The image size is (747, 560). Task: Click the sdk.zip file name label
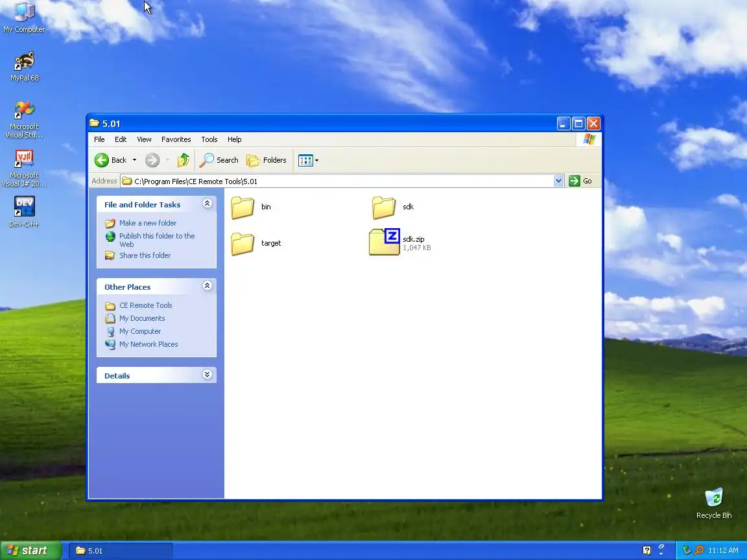click(414, 239)
